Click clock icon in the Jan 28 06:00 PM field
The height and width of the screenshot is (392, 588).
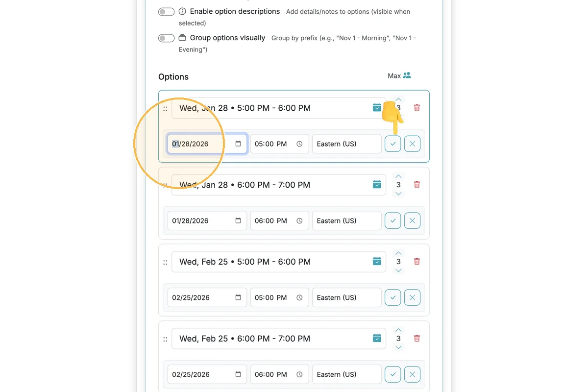pos(299,221)
